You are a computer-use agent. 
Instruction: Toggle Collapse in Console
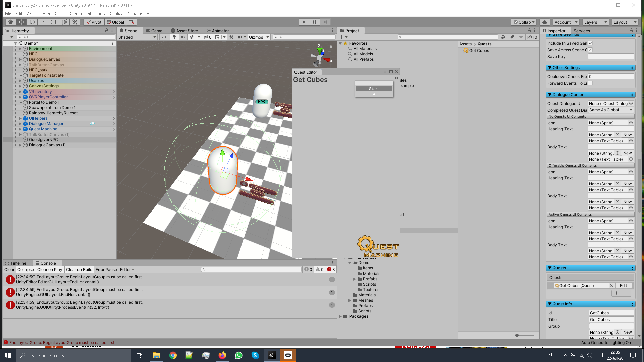[25, 269]
